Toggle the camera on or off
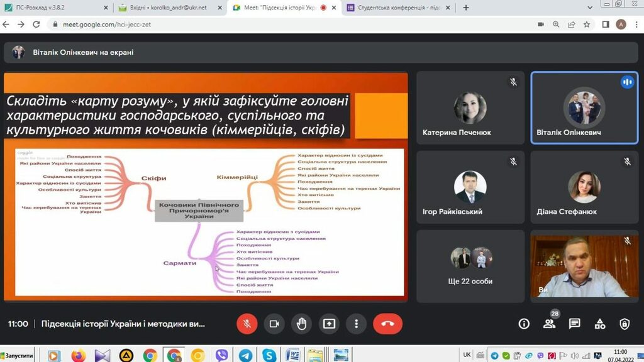 tap(274, 324)
